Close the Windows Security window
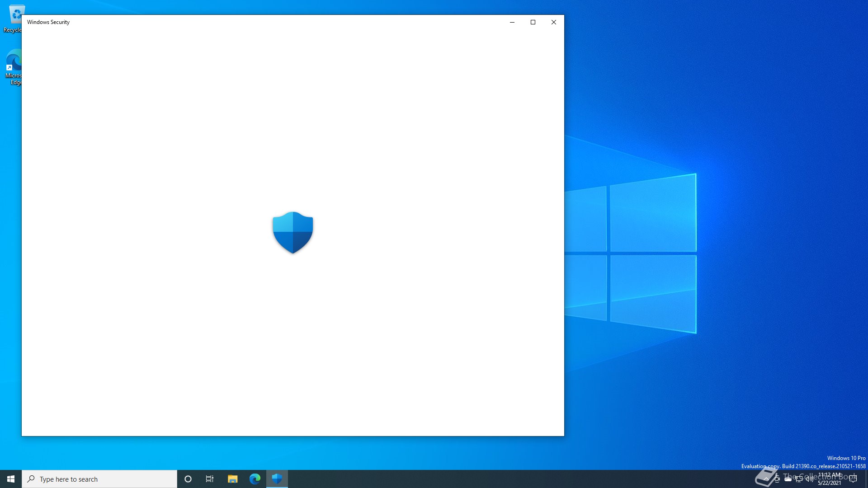Screen dimensions: 868x488 (554, 22)
